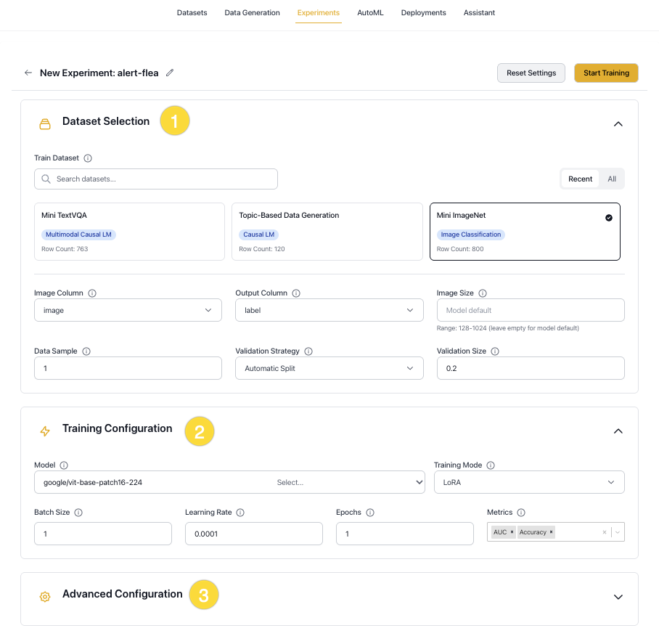Open the Training Mode LoRA dropdown
This screenshot has height=644, width=659.
click(528, 482)
